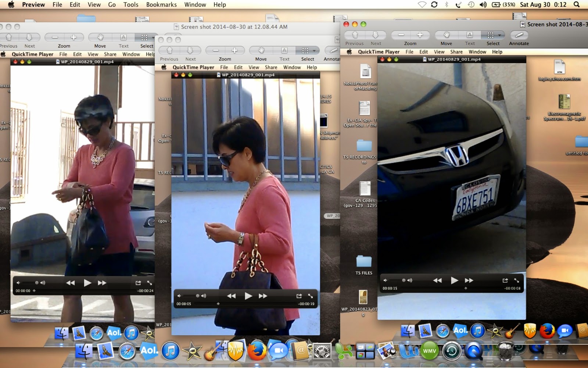Click the Bluetooth icon in menu bar
588x368 pixels.
pos(447,4)
